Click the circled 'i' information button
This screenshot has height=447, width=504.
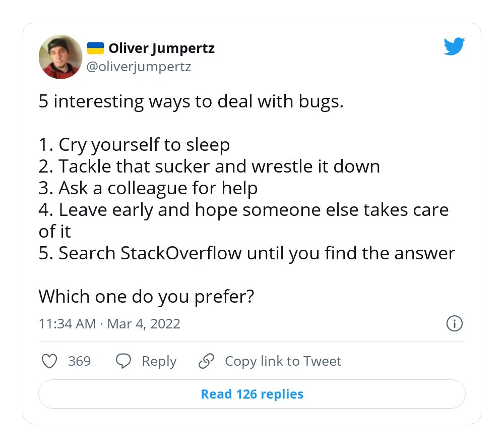[x=454, y=323]
